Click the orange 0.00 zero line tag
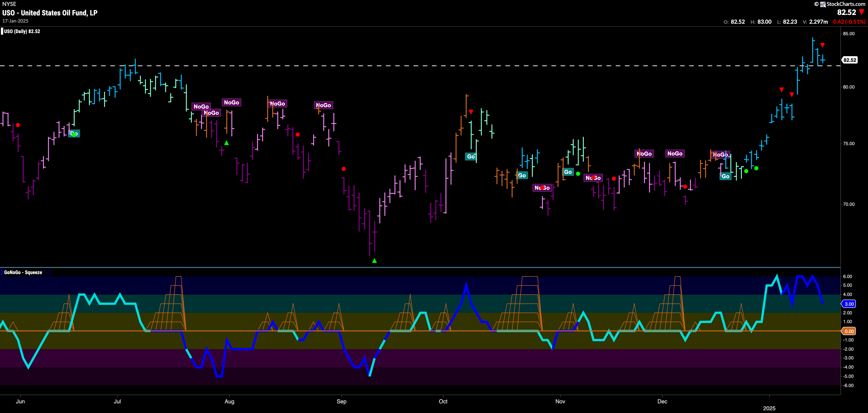The height and width of the screenshot is (413, 868). pos(849,331)
